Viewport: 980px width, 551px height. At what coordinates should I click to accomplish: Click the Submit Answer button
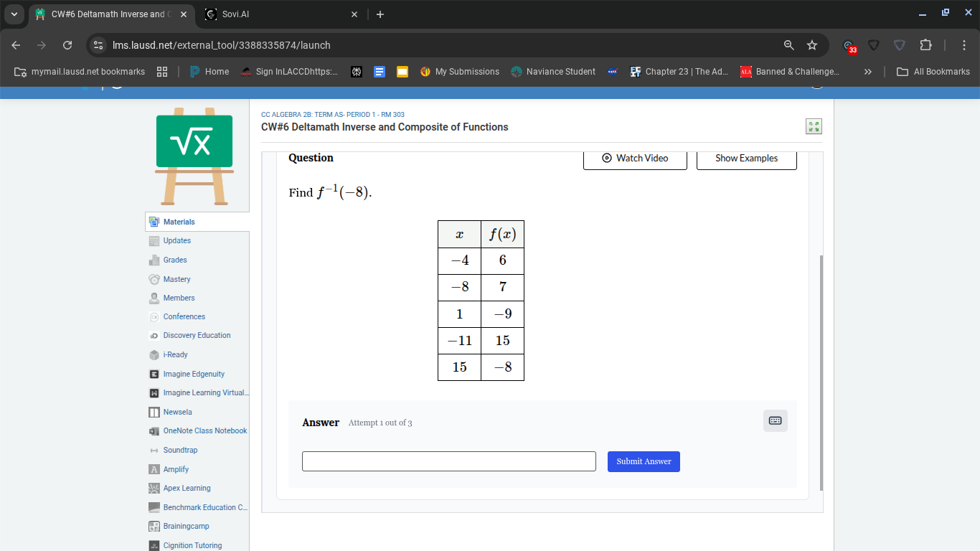pos(644,461)
